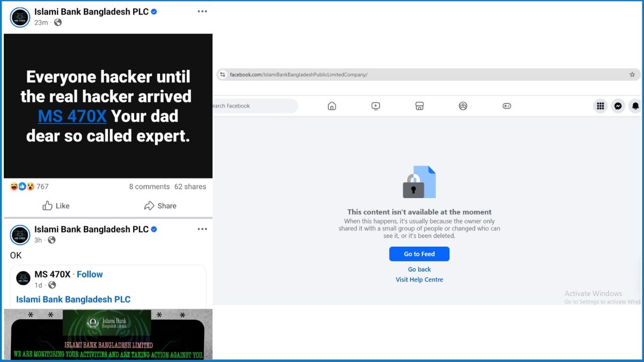Image resolution: width=644 pixels, height=362 pixels.
Task: Open the Messenger icon
Action: point(618,106)
